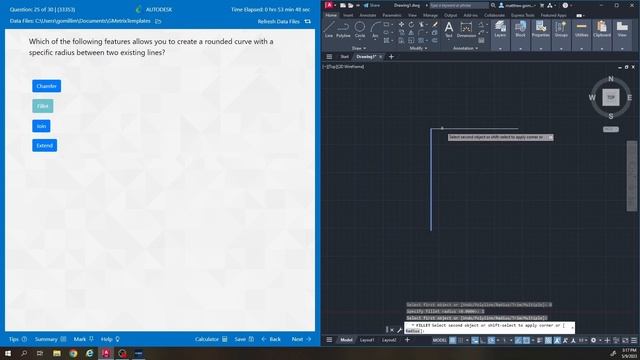Open File Explorer from the taskbar

pyautogui.click(x=57, y=353)
